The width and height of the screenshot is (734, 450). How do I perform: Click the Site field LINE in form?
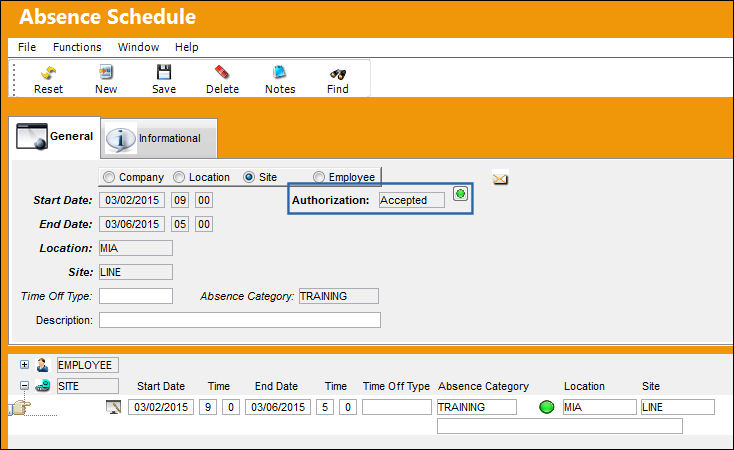point(136,272)
